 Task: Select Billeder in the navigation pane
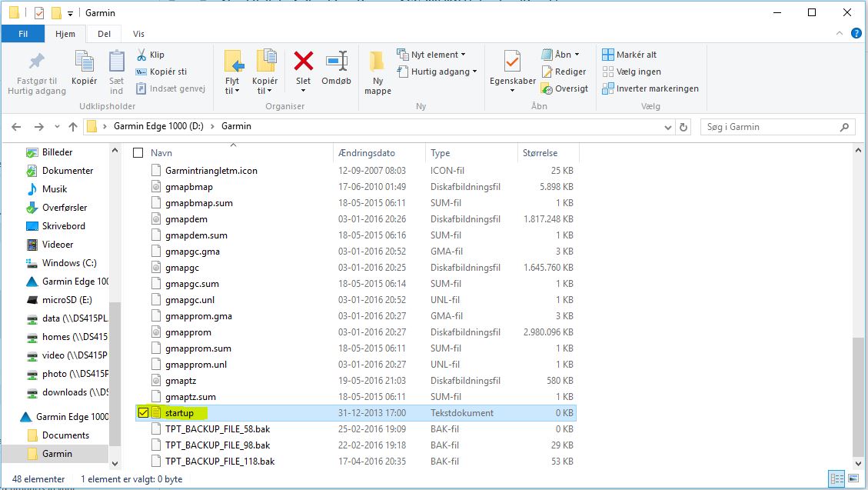coord(57,152)
